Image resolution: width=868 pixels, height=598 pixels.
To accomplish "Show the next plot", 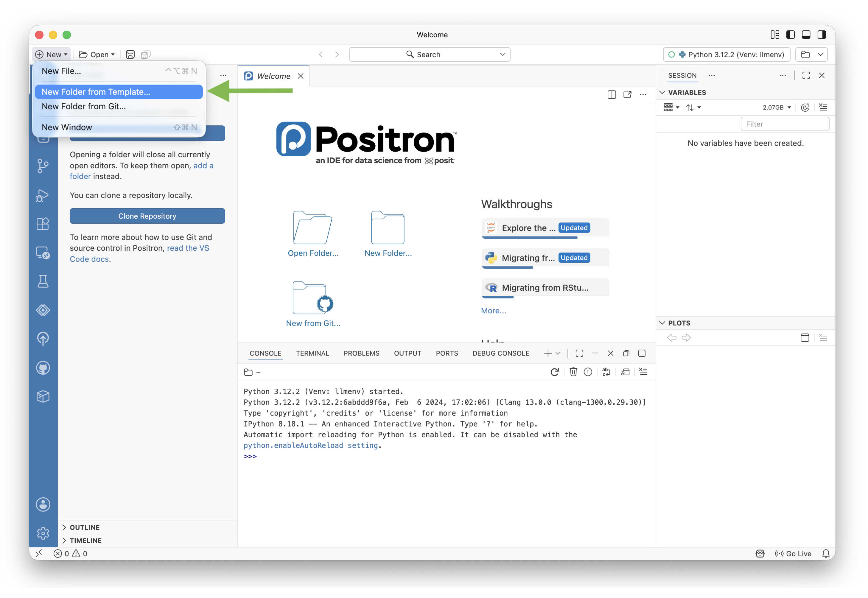I will click(686, 338).
